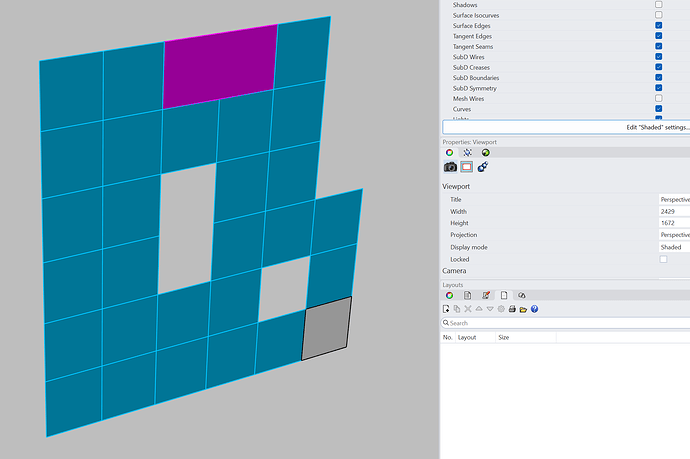690x459 pixels.
Task: Click the viewport Title field
Action: (674, 199)
